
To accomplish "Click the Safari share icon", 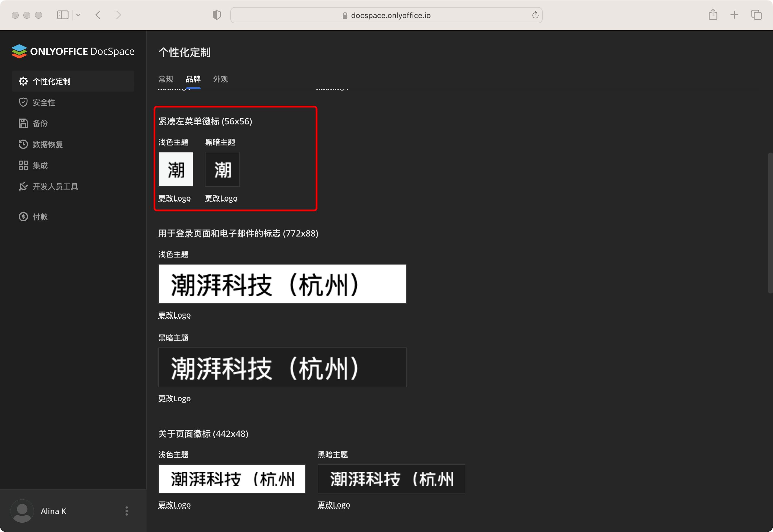I will click(x=713, y=15).
